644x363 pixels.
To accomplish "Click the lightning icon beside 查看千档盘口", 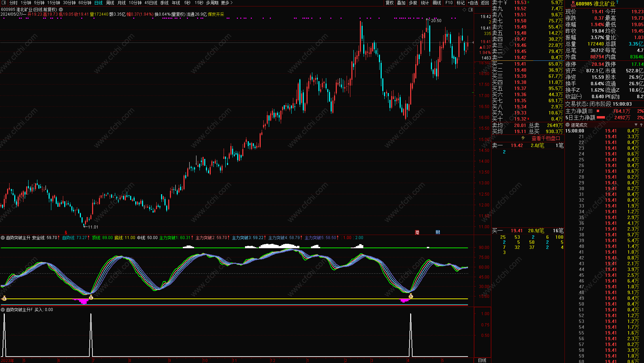I will [523, 138].
